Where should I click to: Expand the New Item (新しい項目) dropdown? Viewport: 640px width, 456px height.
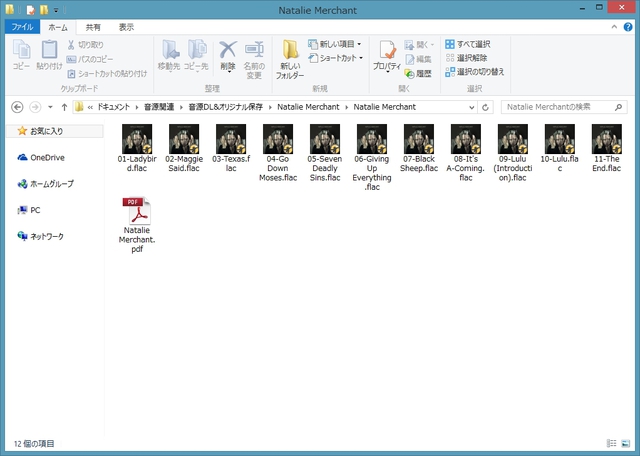[359, 45]
